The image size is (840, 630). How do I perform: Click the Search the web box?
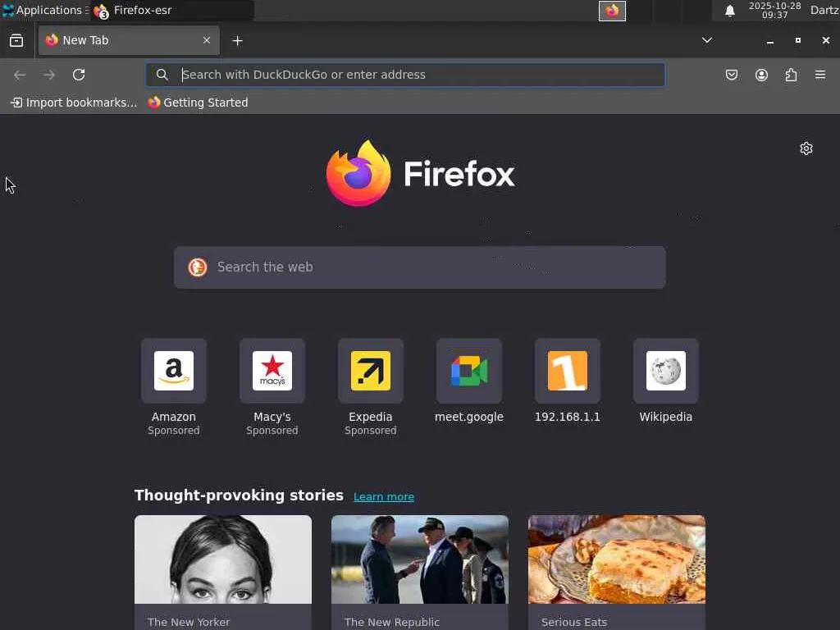(420, 267)
